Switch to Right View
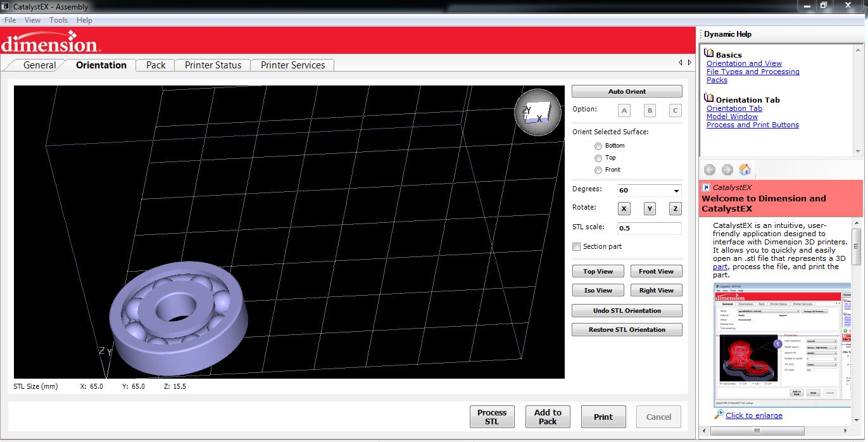 [x=656, y=290]
